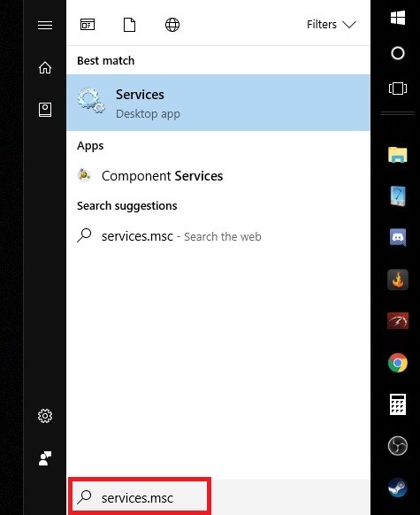Viewport: 420px width, 515px height.
Task: Go to the Home icon in sidebar
Action: click(45, 67)
